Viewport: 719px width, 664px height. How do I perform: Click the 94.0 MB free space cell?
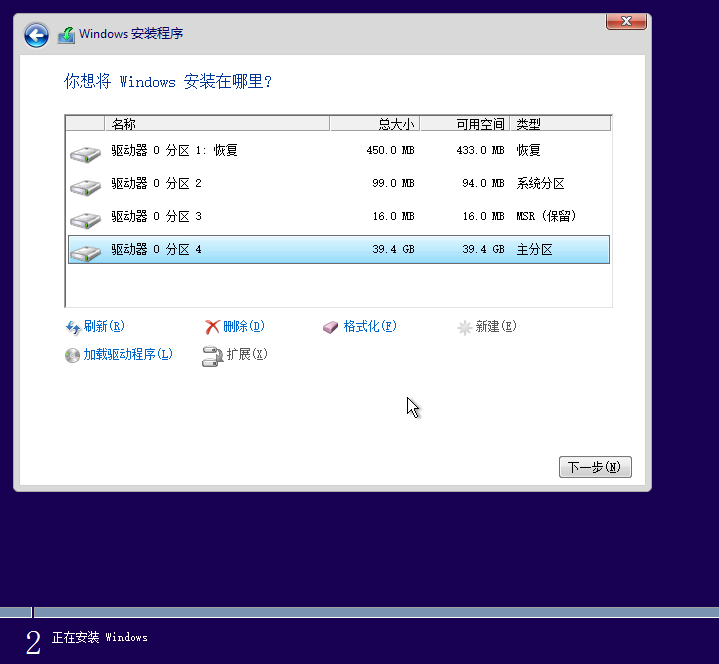pyautogui.click(x=483, y=183)
